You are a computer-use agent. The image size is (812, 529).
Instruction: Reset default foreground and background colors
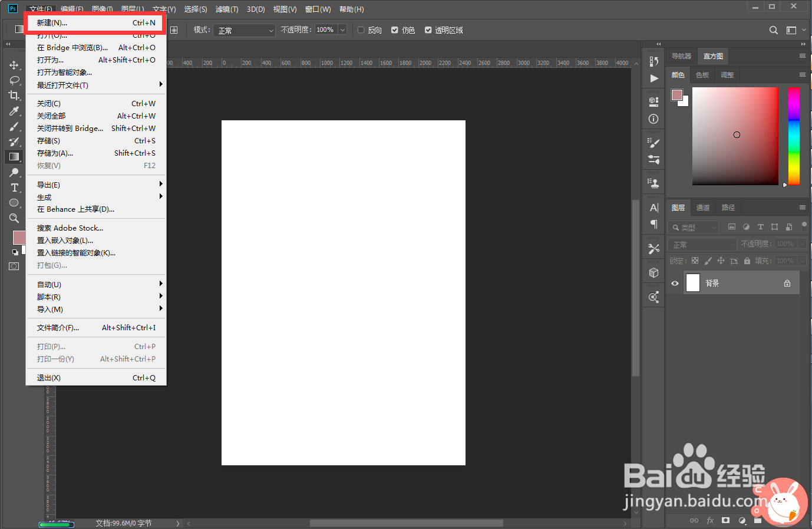(x=15, y=252)
